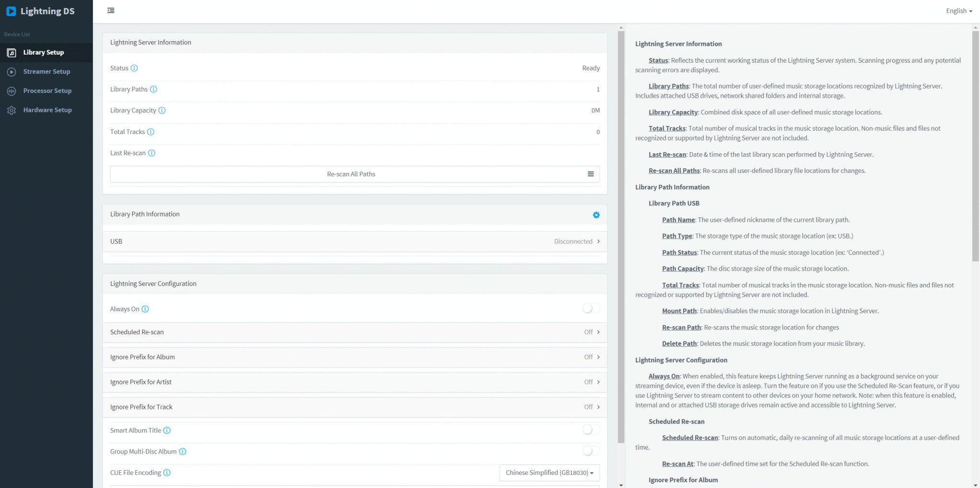Click the underlined Re-scan At help term

click(x=678, y=464)
